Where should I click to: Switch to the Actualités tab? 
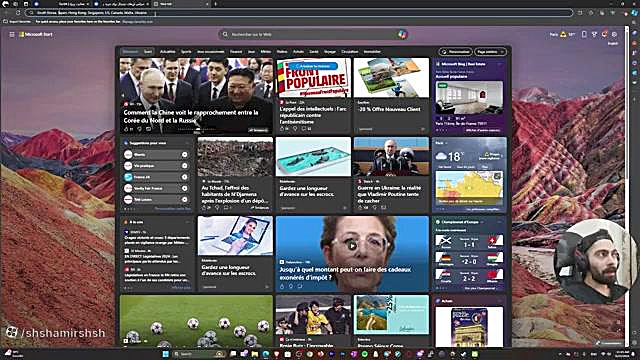[x=167, y=52]
